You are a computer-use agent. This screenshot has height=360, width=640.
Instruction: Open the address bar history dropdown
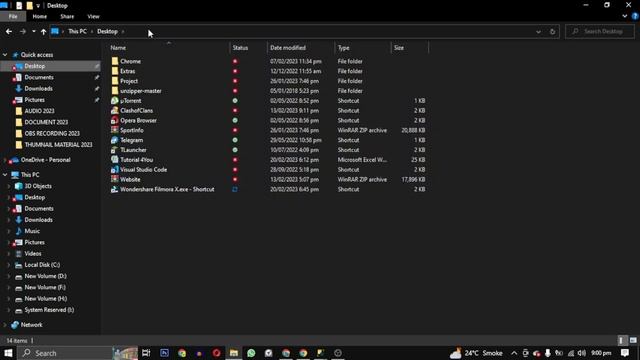(538, 31)
